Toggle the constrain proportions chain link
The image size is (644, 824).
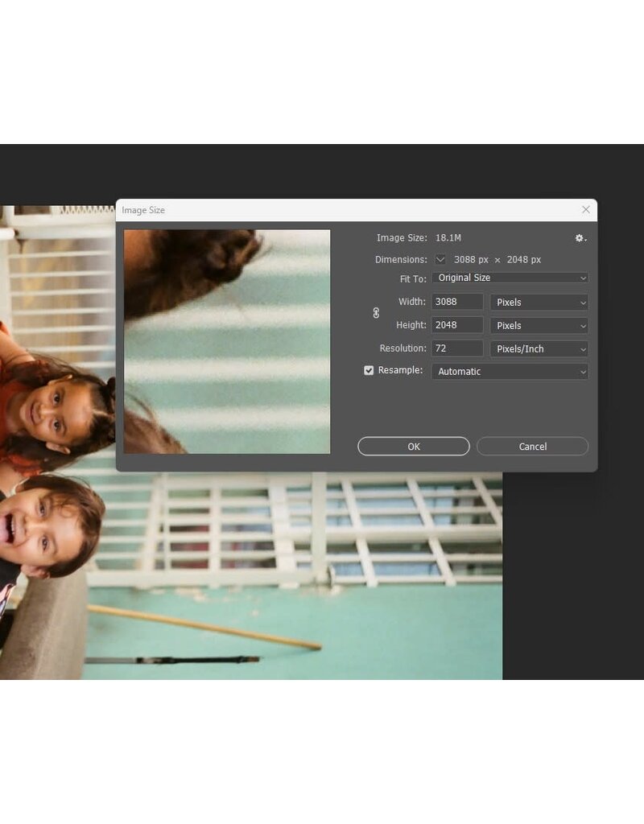click(376, 313)
